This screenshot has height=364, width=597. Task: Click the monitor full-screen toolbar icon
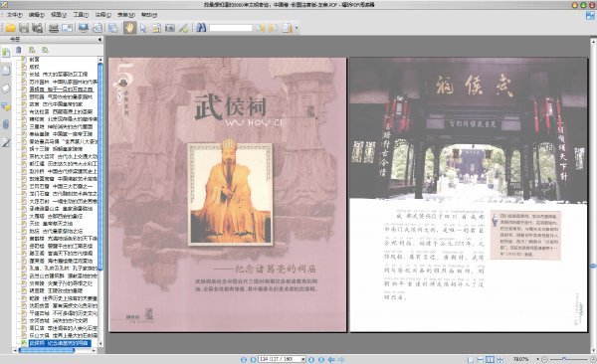pos(83,28)
